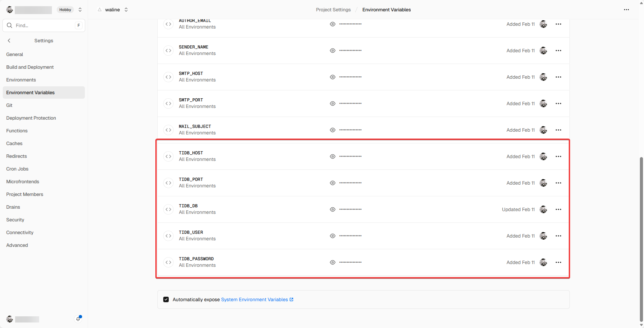The width and height of the screenshot is (644, 328).
Task: Open the three-dot menu for MAIL_SUBJECT
Action: (x=558, y=130)
